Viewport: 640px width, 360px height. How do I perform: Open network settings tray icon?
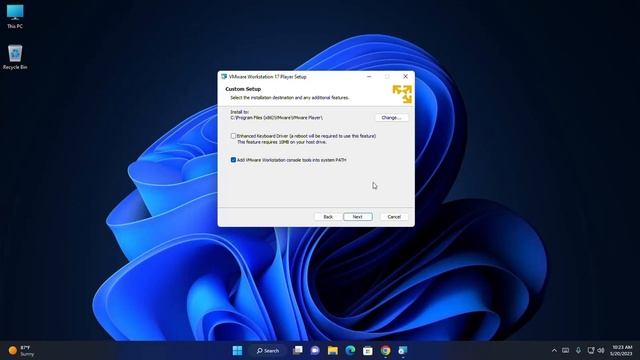591,350
